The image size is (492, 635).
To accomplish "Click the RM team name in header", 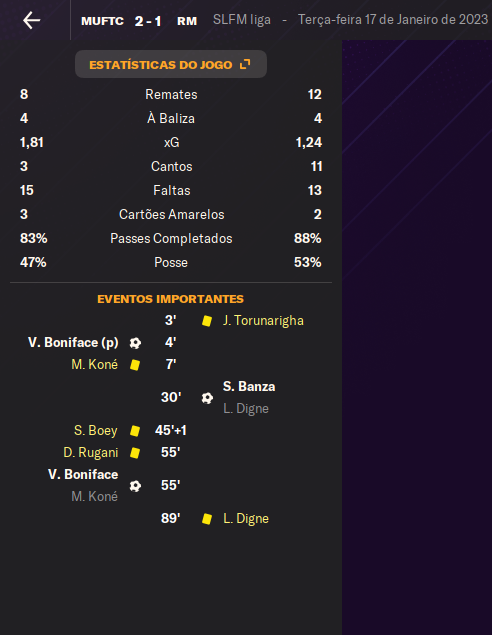I will click(187, 21).
